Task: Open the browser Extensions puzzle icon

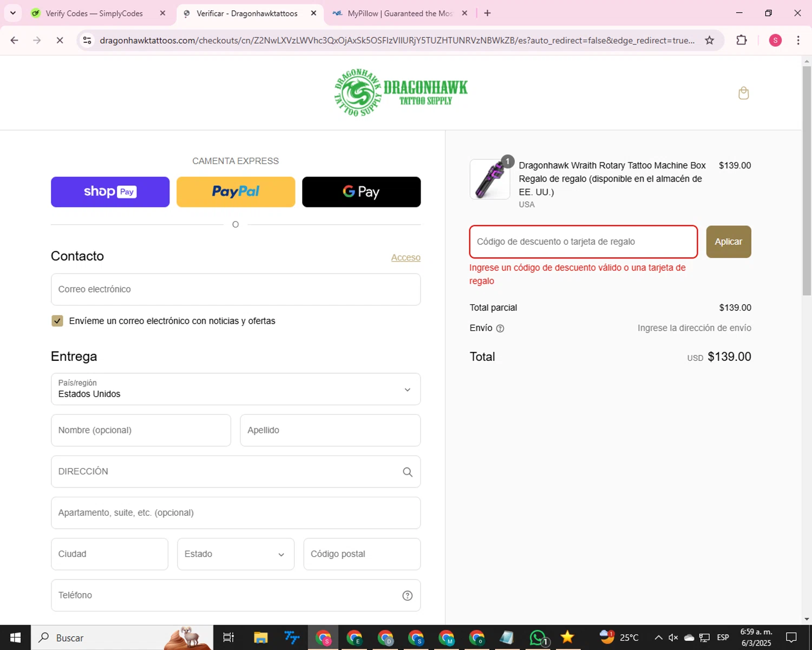Action: point(742,40)
